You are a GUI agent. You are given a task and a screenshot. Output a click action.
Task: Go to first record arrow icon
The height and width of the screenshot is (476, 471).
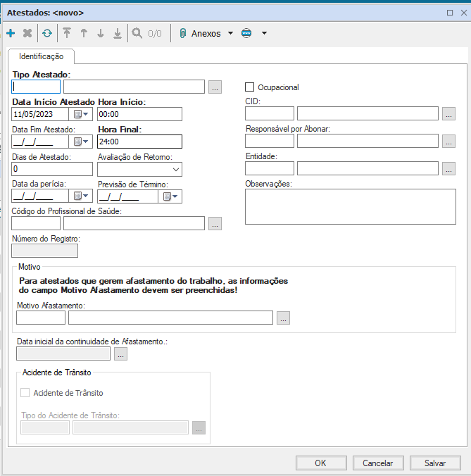point(67,33)
